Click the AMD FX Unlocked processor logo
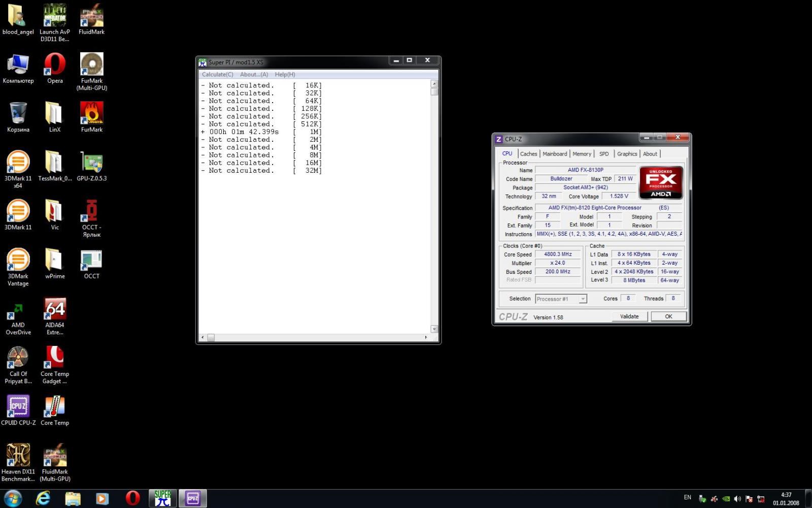 point(661,182)
